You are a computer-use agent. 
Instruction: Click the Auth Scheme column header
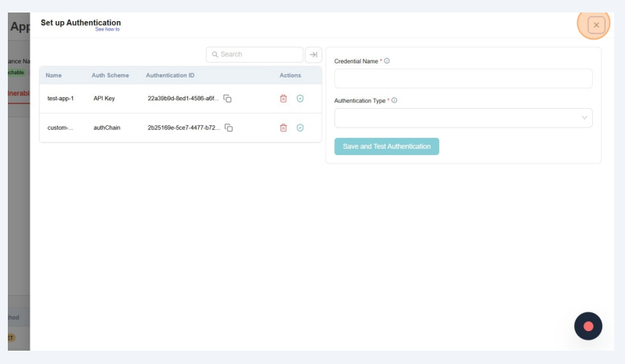[110, 75]
